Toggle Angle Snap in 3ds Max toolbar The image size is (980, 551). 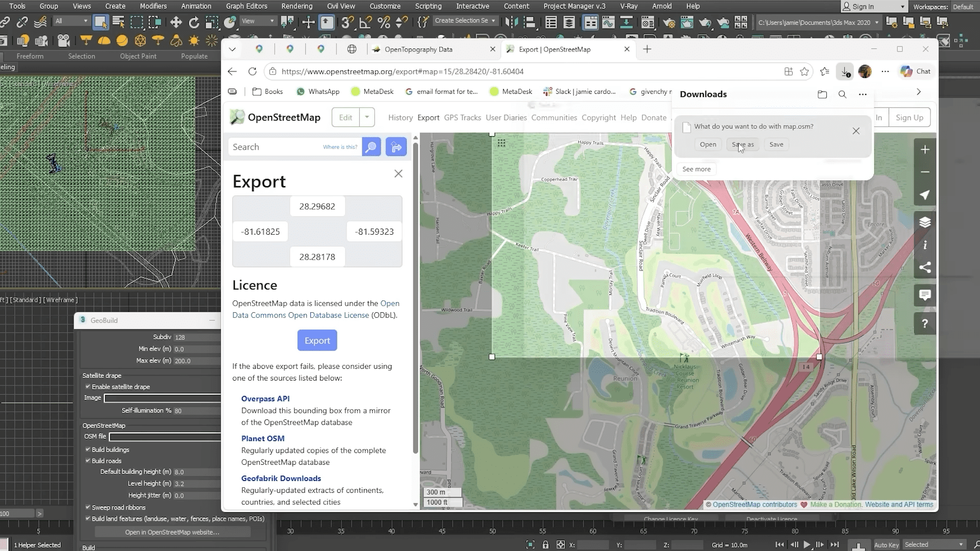coord(365,22)
